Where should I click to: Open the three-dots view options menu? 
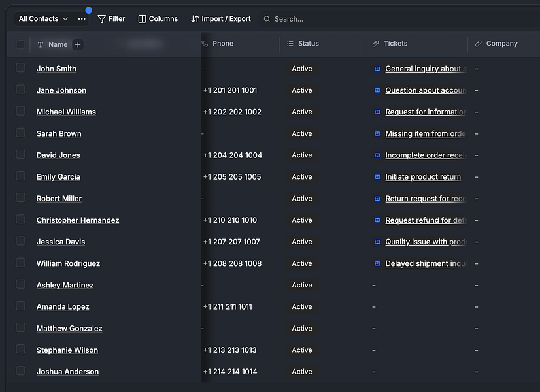(x=82, y=19)
